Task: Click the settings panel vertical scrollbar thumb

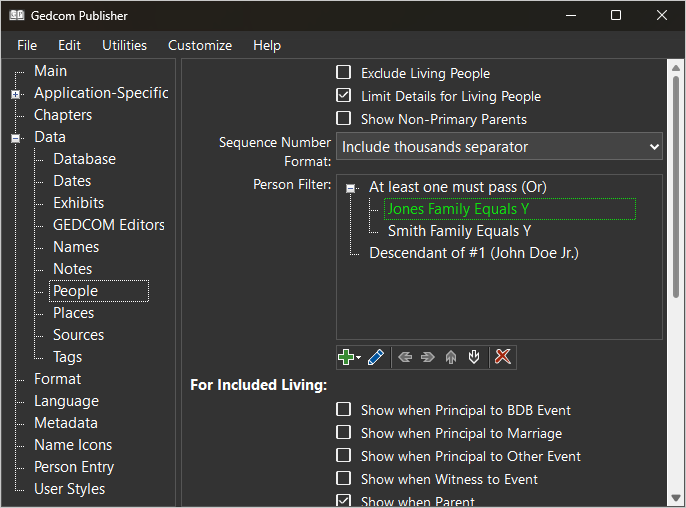Action: pyautogui.click(x=676, y=187)
